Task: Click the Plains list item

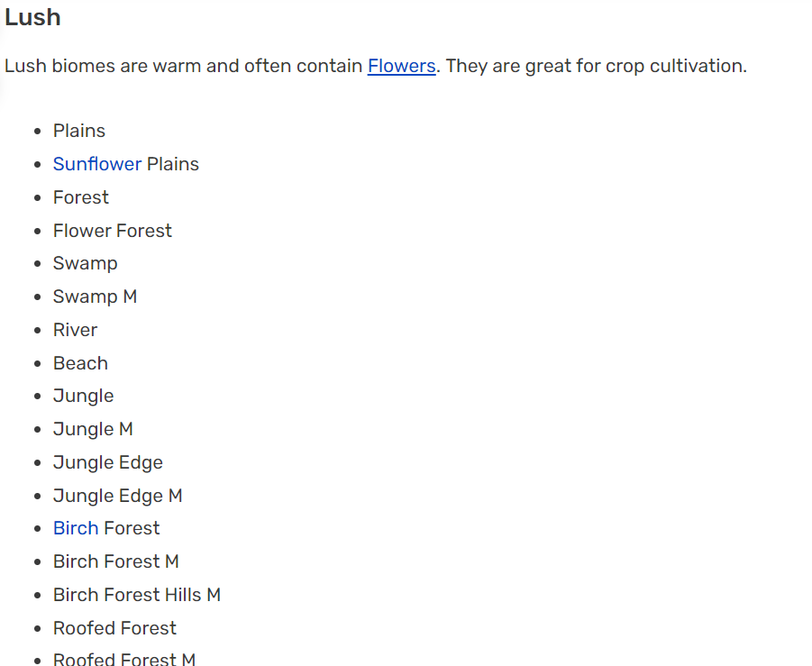Action: pos(79,131)
